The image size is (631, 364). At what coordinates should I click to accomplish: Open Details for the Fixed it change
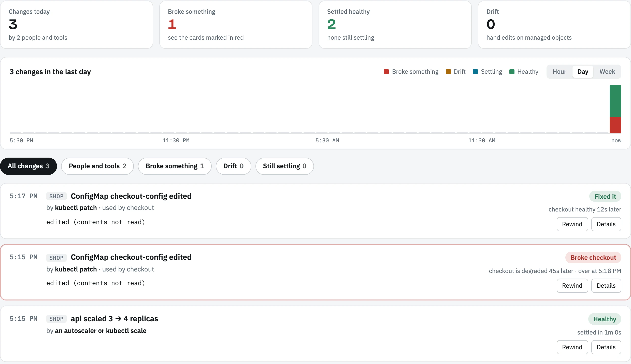click(606, 224)
